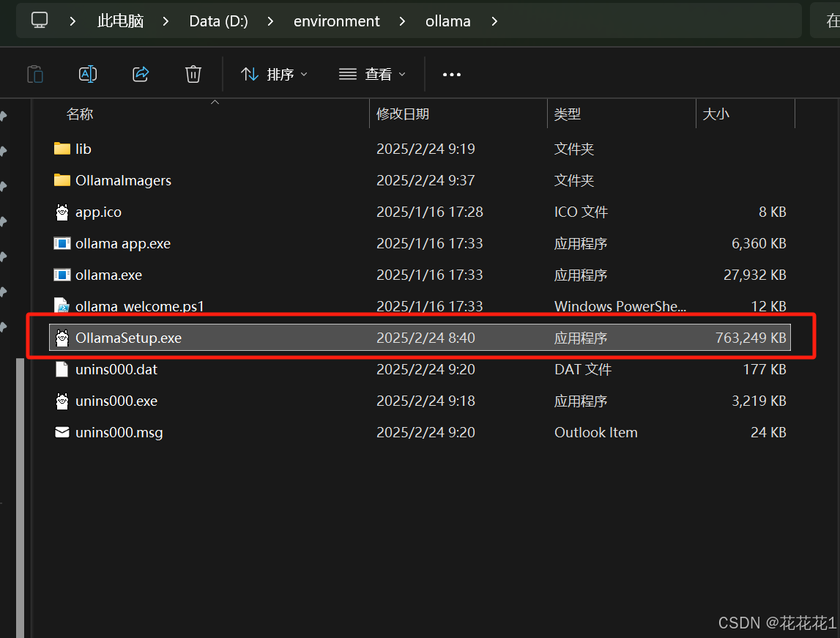840x638 pixels.
Task: Click the 177 KB size value
Action: coord(764,369)
